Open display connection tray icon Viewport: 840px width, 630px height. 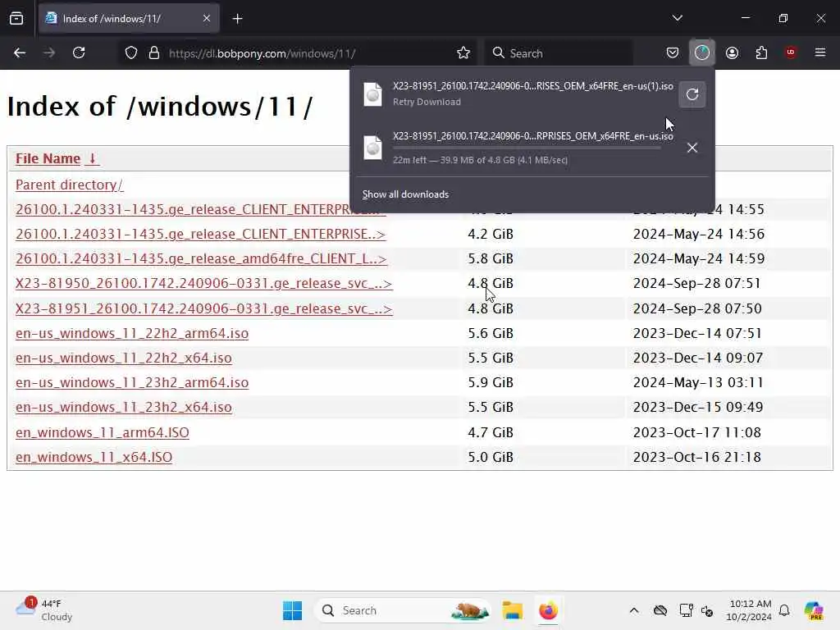[686, 610]
